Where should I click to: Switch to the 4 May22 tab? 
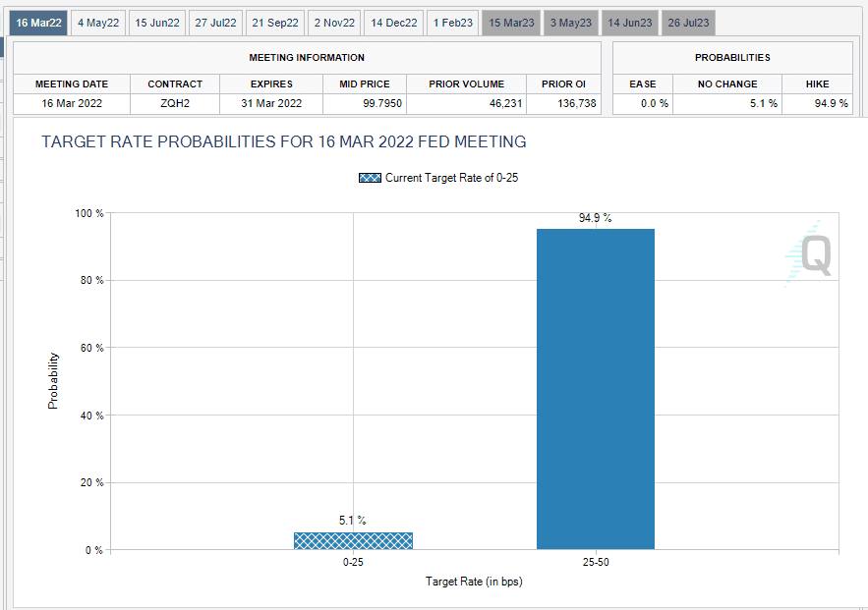(x=98, y=23)
